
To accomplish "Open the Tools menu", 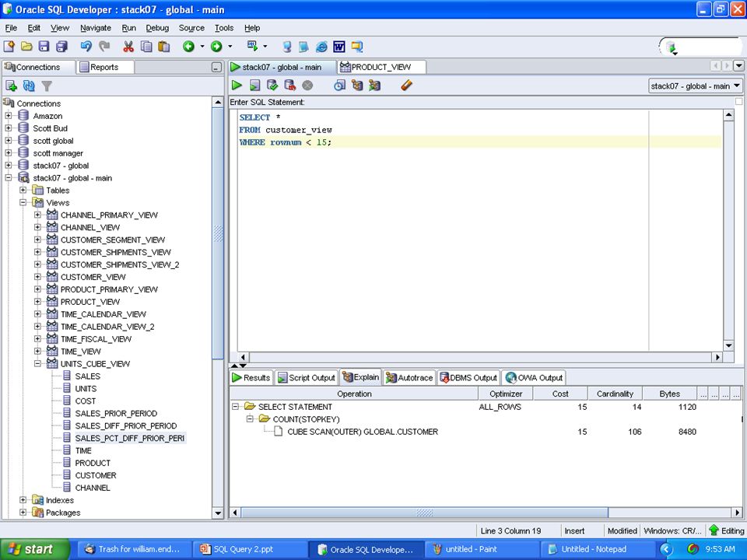I will point(224,28).
